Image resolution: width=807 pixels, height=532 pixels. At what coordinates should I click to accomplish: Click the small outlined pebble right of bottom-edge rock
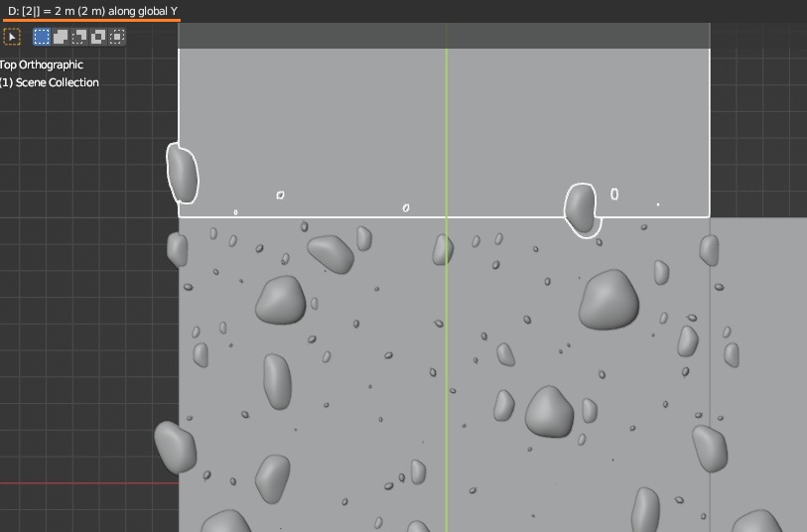click(x=614, y=194)
